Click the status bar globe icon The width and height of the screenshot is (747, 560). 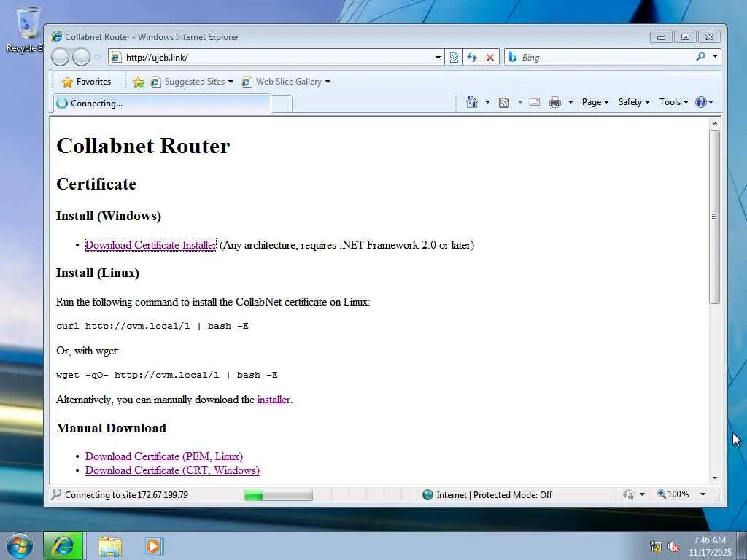pyautogui.click(x=427, y=495)
